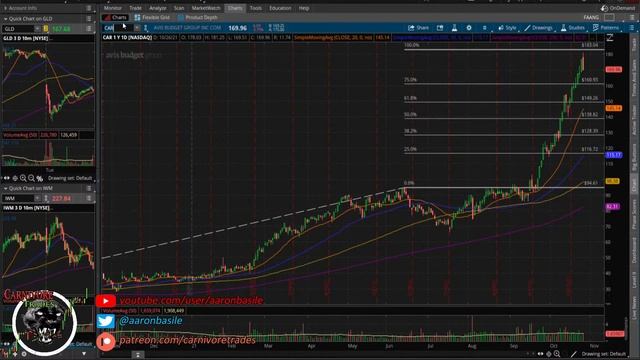The width and height of the screenshot is (640, 360).
Task: Click the symbol link icon next to CAR
Action: (x=146, y=28)
